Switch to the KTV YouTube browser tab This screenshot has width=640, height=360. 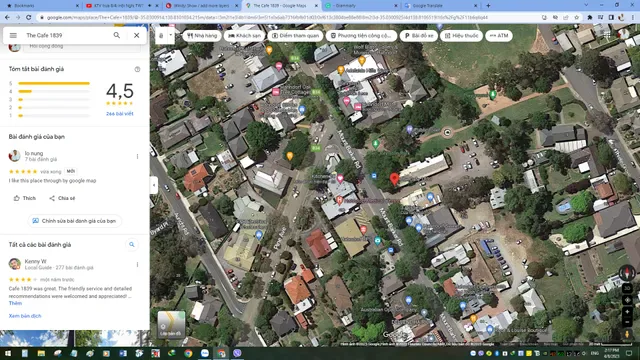[121, 6]
